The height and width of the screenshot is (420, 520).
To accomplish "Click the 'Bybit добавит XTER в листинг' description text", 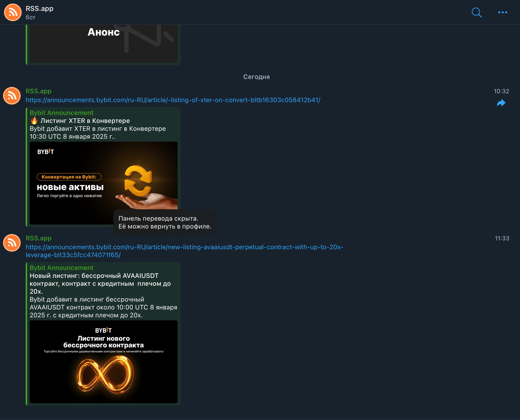I will [x=98, y=133].
